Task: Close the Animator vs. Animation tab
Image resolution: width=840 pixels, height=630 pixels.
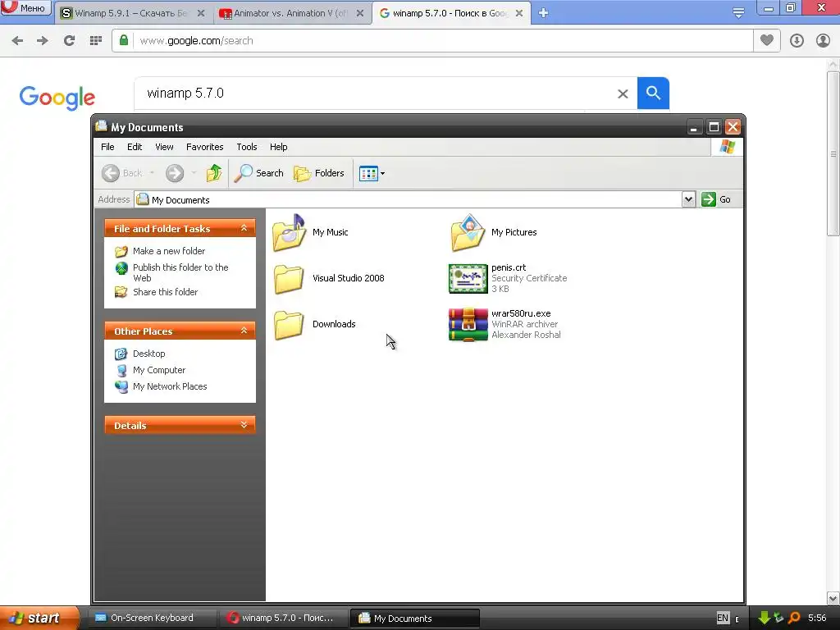Action: click(x=361, y=13)
